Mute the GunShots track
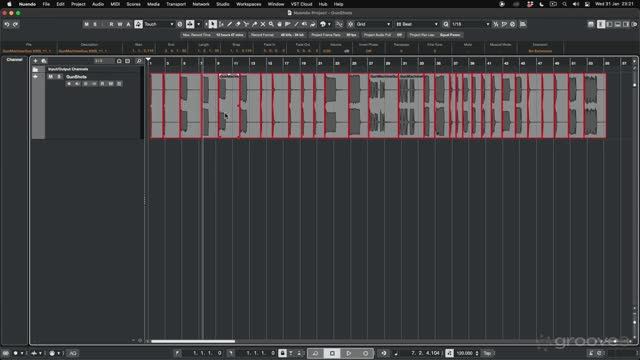 click(x=51, y=77)
